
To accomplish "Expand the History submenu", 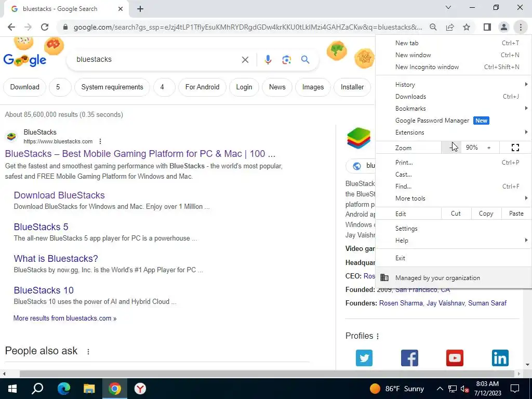I will click(x=454, y=85).
